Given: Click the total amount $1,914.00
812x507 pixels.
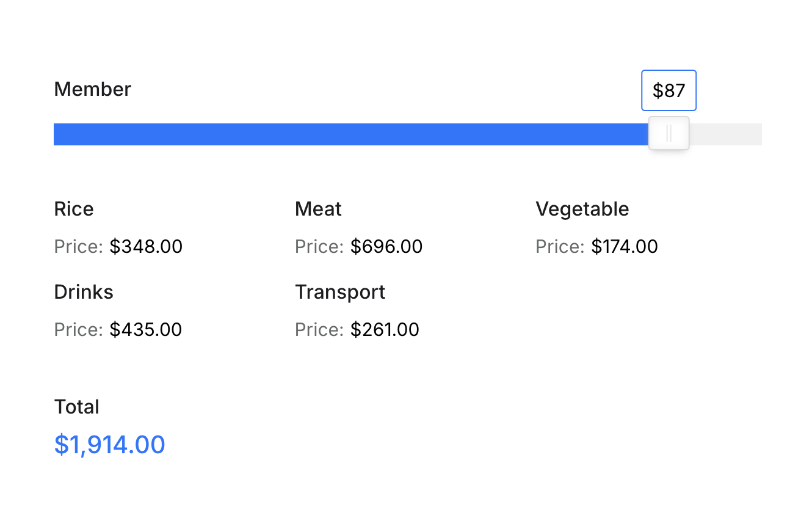Looking at the screenshot, I should (x=110, y=445).
